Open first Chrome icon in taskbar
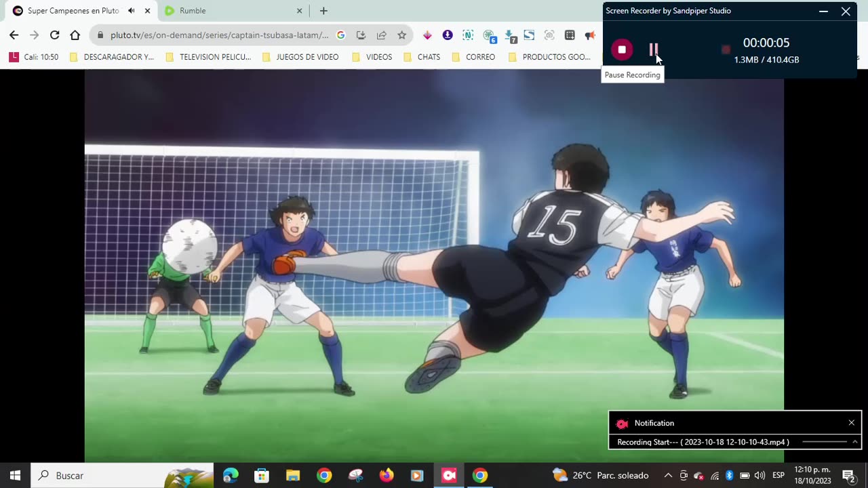This screenshot has width=868, height=488. (324, 475)
